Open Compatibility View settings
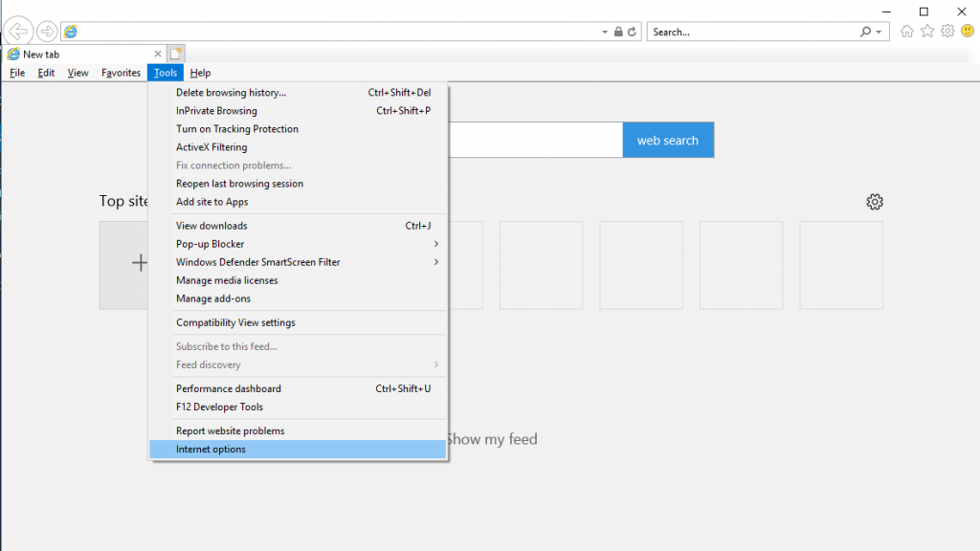 (299, 322)
